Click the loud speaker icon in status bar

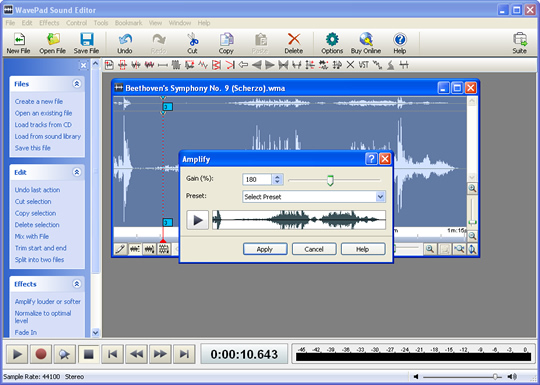[512, 376]
